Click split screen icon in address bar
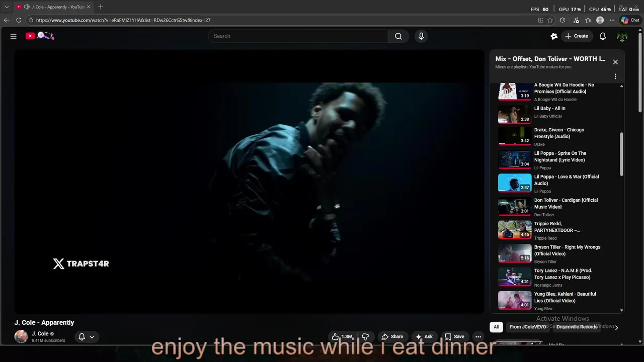Screen dimensions: 644x362 click(x=540, y=20)
